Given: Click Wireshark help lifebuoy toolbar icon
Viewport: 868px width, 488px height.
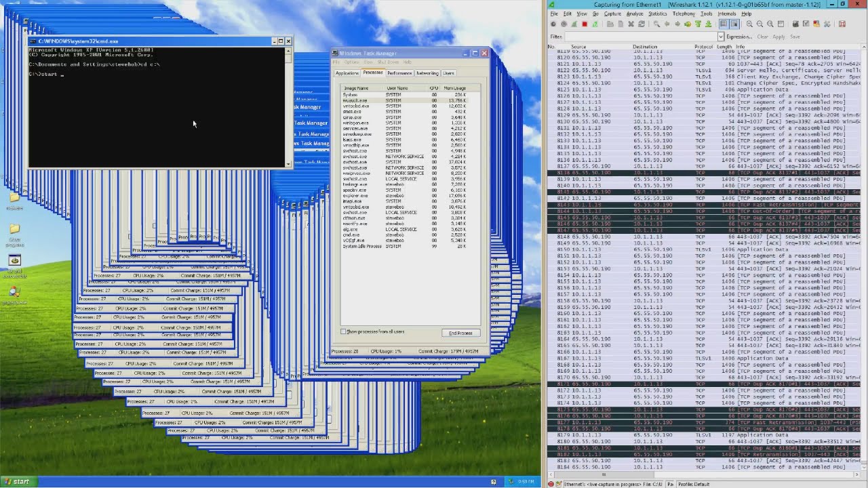Looking at the screenshot, I should pos(842,24).
